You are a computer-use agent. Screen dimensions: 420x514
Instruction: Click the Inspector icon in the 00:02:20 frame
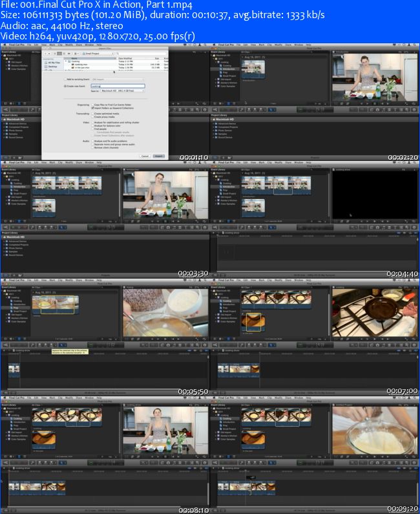tap(415, 108)
